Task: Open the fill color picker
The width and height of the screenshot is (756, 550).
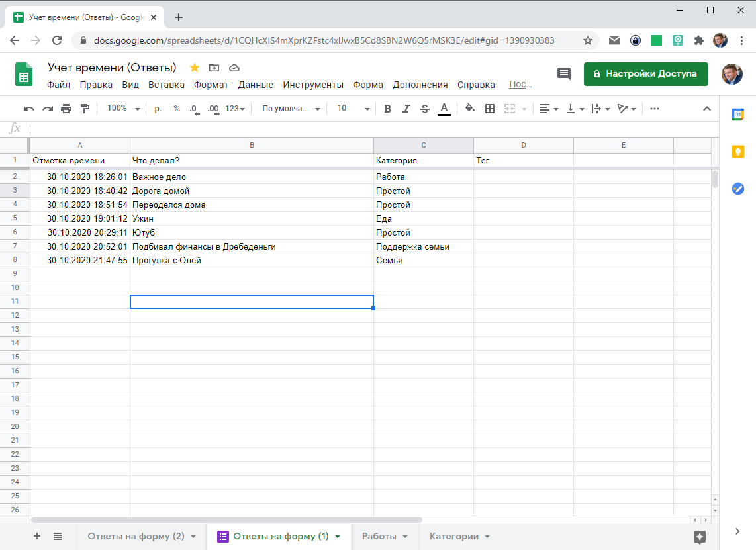Action: pyautogui.click(x=469, y=109)
